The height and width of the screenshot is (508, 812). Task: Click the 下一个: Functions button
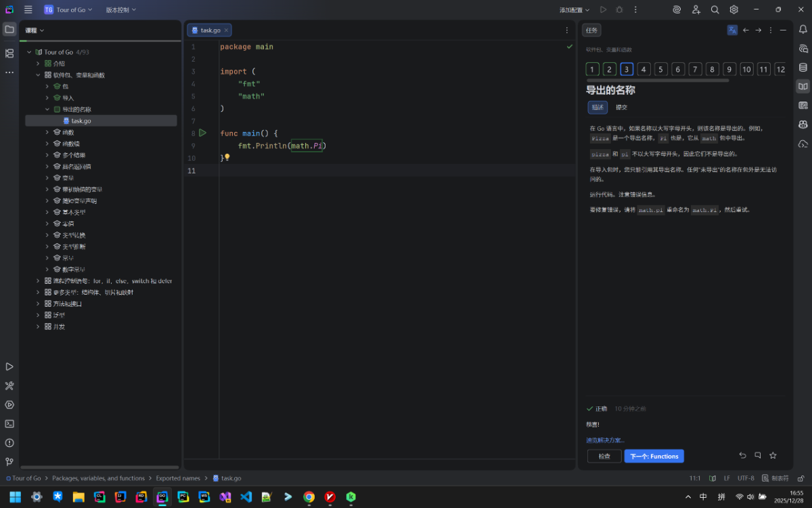[654, 457]
